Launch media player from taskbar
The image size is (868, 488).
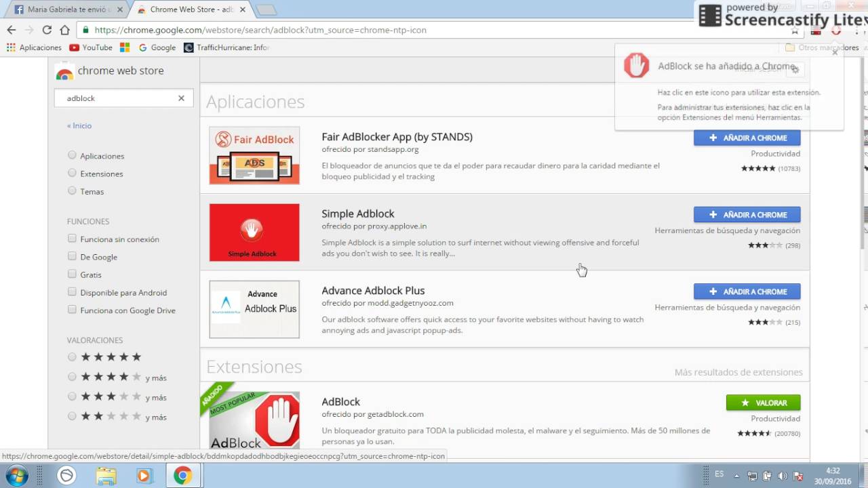tap(144, 476)
